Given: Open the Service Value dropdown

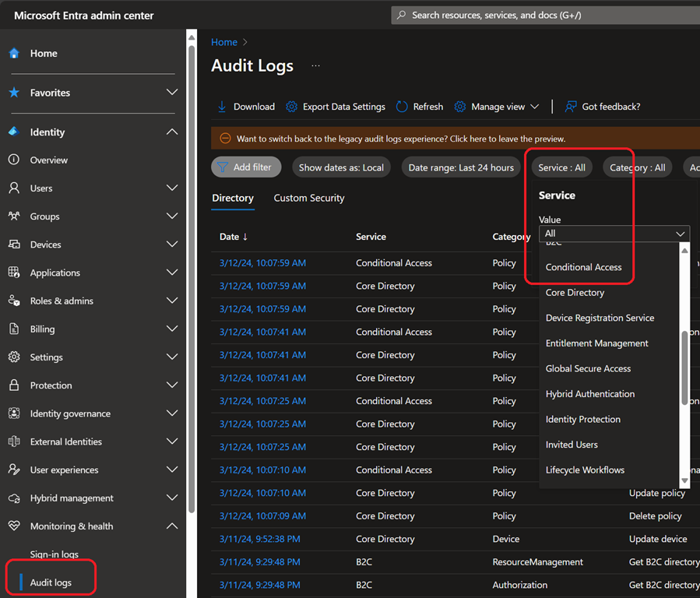Looking at the screenshot, I should (x=614, y=234).
